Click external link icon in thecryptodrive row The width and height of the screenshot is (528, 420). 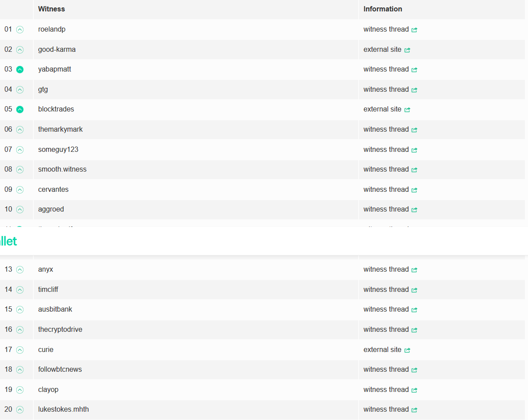(x=414, y=330)
